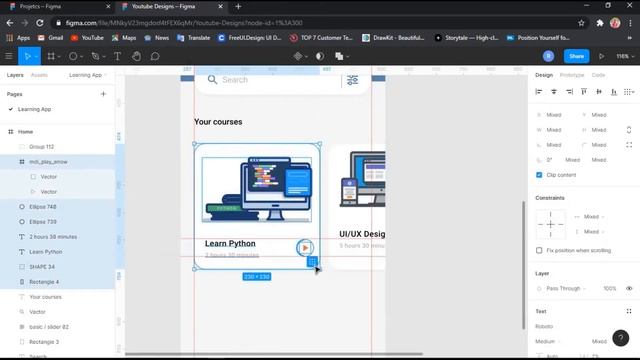
Task: Open the YouTube bookmark
Action: [x=87, y=38]
